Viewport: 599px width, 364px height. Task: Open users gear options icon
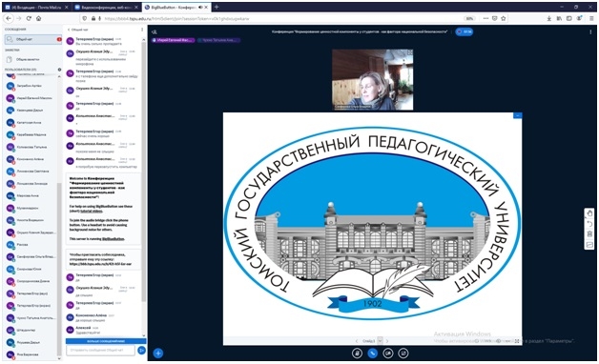[x=59, y=70]
